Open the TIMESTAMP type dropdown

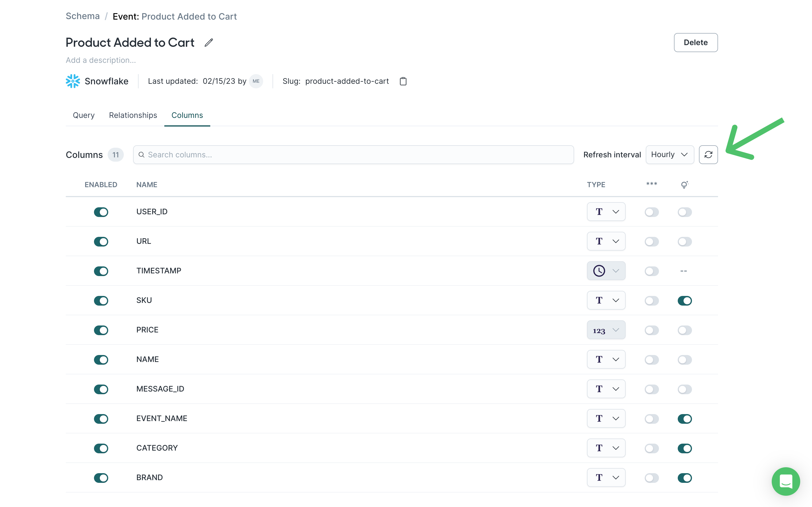[606, 271]
